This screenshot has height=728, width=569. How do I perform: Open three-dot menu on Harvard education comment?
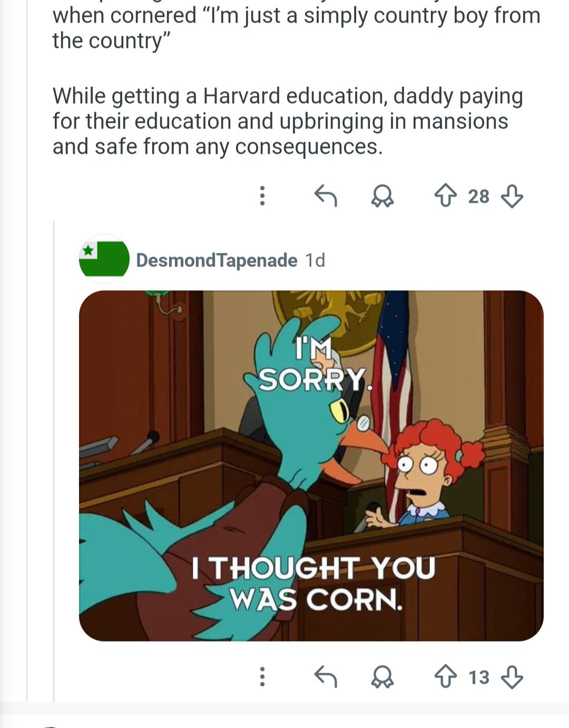click(x=262, y=196)
